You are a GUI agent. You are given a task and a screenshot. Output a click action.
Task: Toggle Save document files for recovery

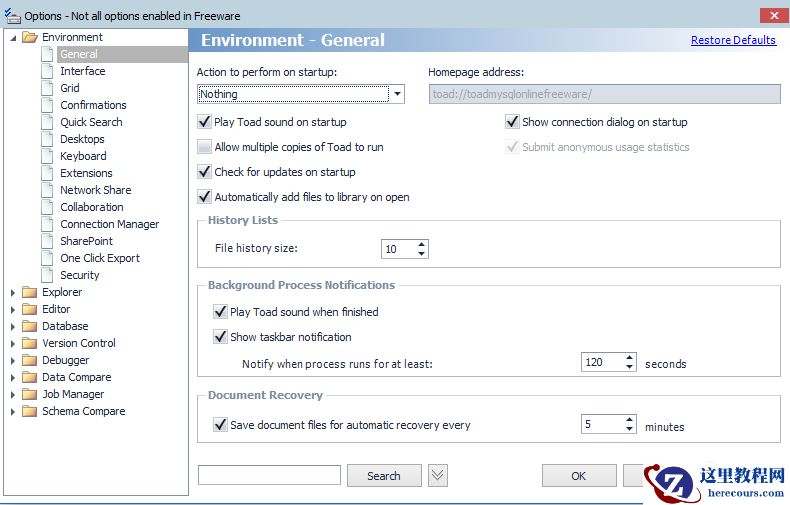click(220, 425)
